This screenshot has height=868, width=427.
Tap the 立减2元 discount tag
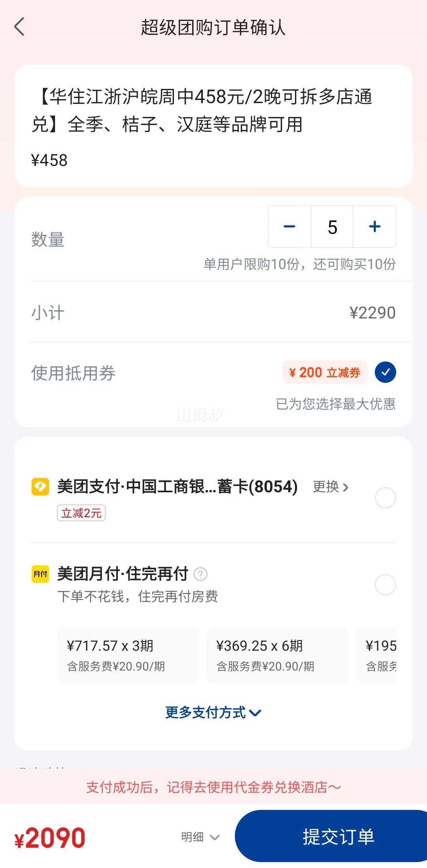(x=81, y=513)
